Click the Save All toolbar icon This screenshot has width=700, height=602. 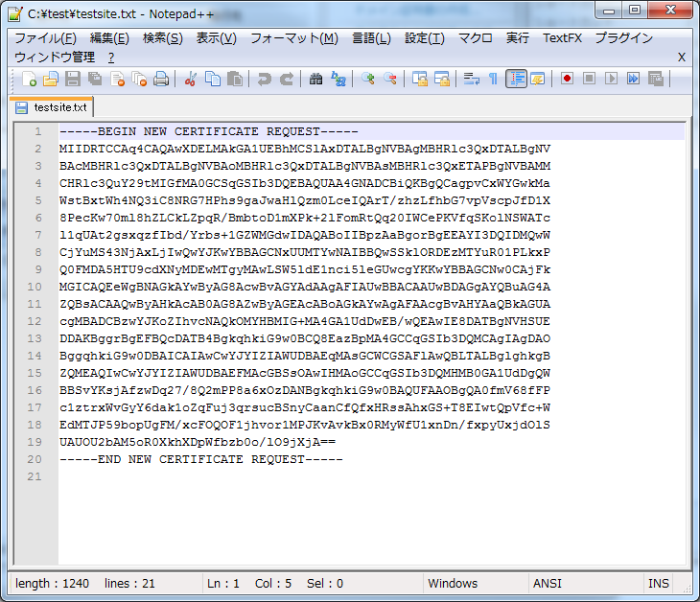click(x=95, y=79)
